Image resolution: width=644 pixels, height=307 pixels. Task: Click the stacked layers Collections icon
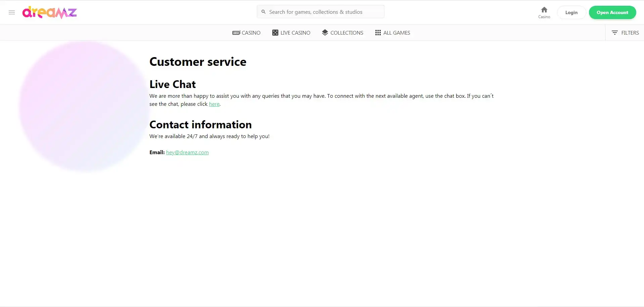tap(325, 32)
